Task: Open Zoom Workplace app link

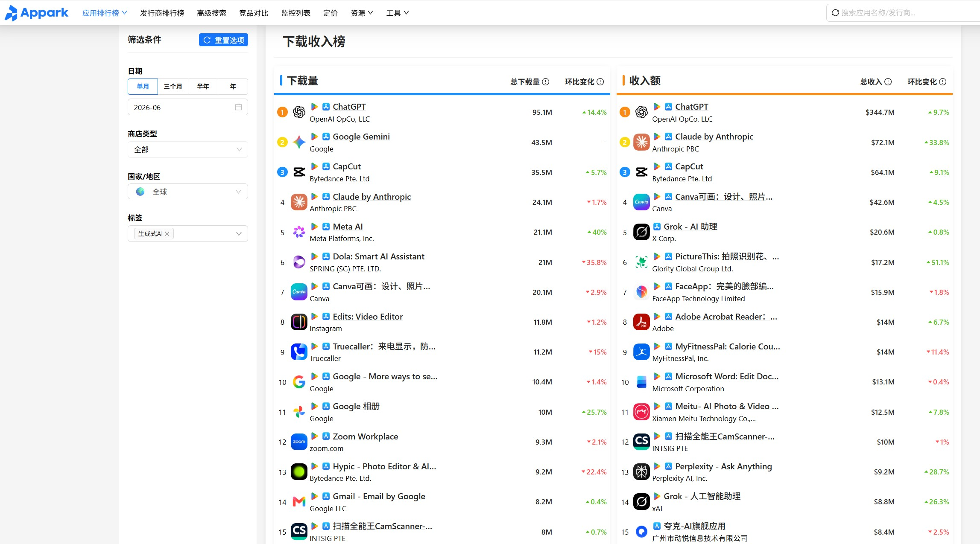Action: pos(366,436)
